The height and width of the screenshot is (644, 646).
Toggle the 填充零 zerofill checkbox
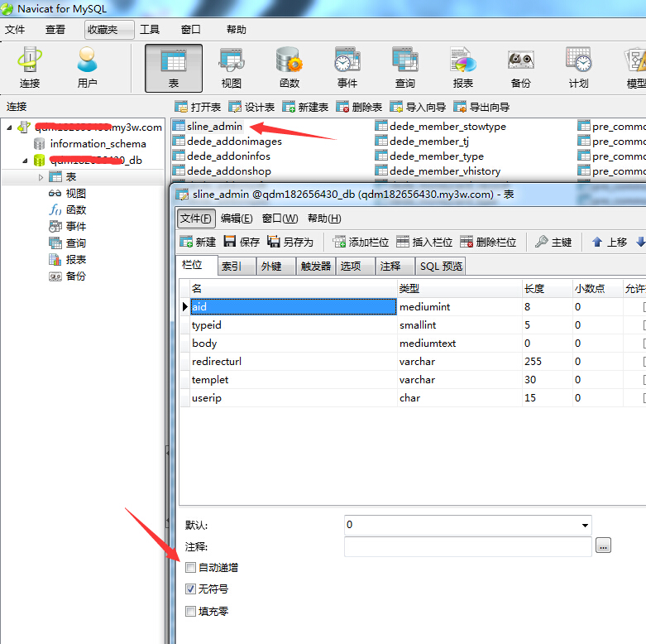(191, 612)
